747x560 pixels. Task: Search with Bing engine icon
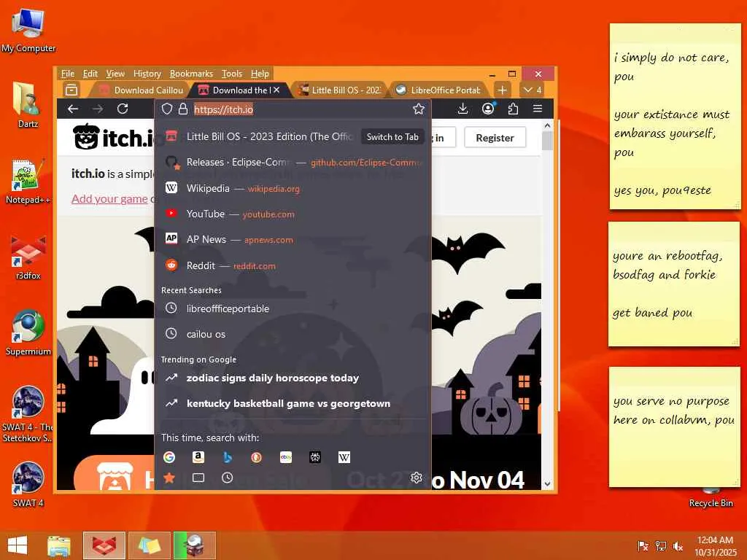click(228, 457)
